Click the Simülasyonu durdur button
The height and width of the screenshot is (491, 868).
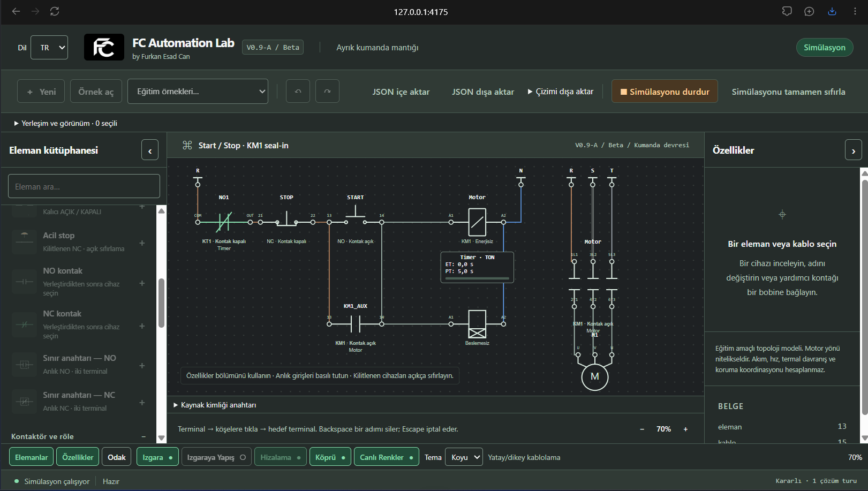tap(665, 92)
